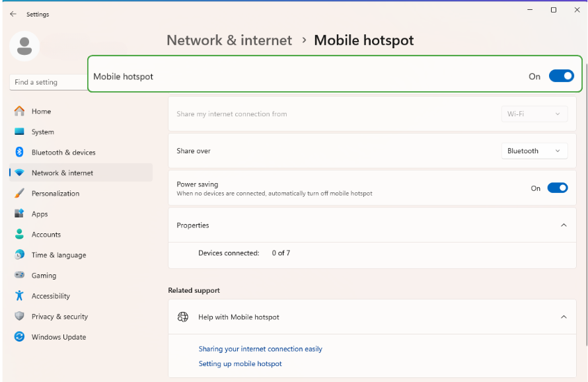Viewport: 588px width, 382px height.
Task: Click the back arrow at top left
Action: [13, 13]
